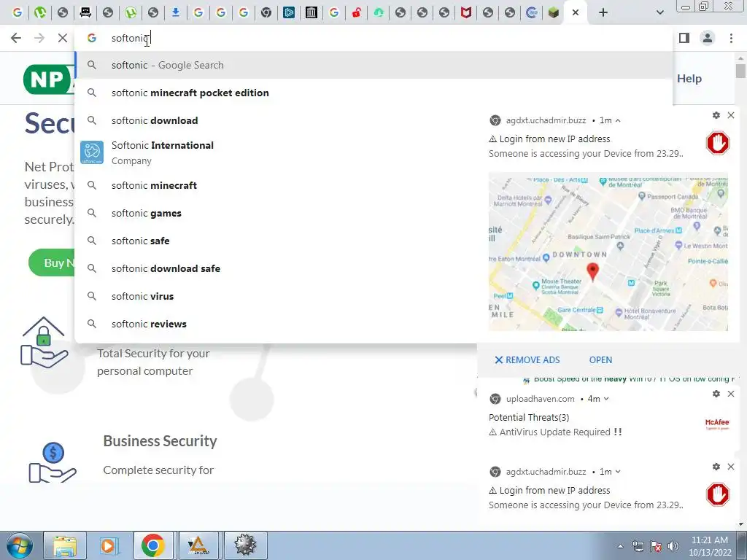Click 'Potential Threats(3)' notification text

[529, 418]
